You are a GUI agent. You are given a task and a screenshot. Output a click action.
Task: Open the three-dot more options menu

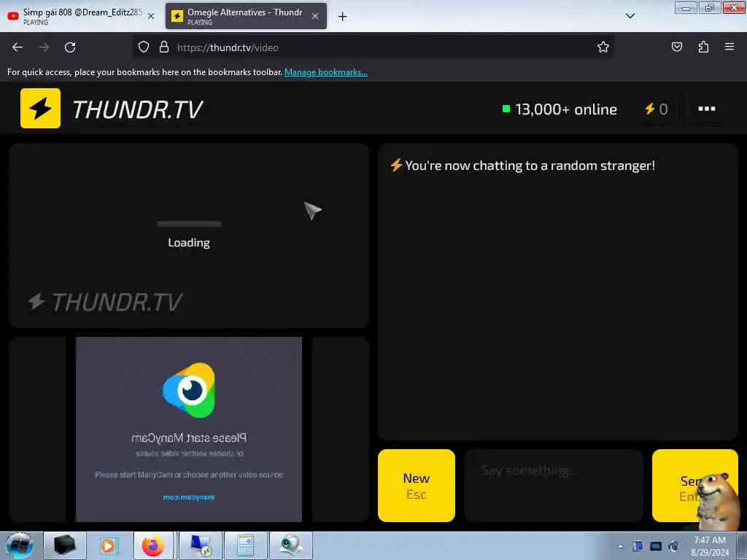[x=706, y=109]
